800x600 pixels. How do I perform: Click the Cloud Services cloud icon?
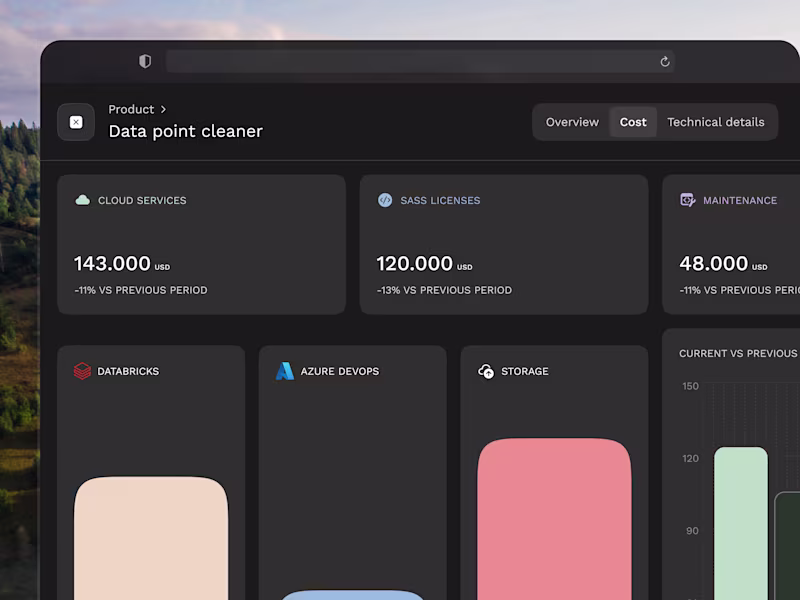coord(83,200)
